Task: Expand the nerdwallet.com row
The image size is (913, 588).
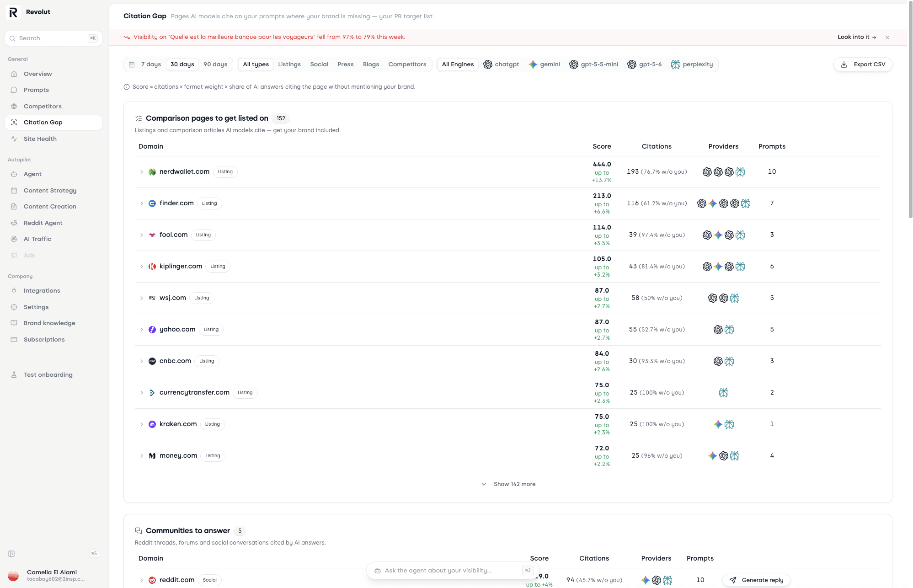Action: coord(142,172)
